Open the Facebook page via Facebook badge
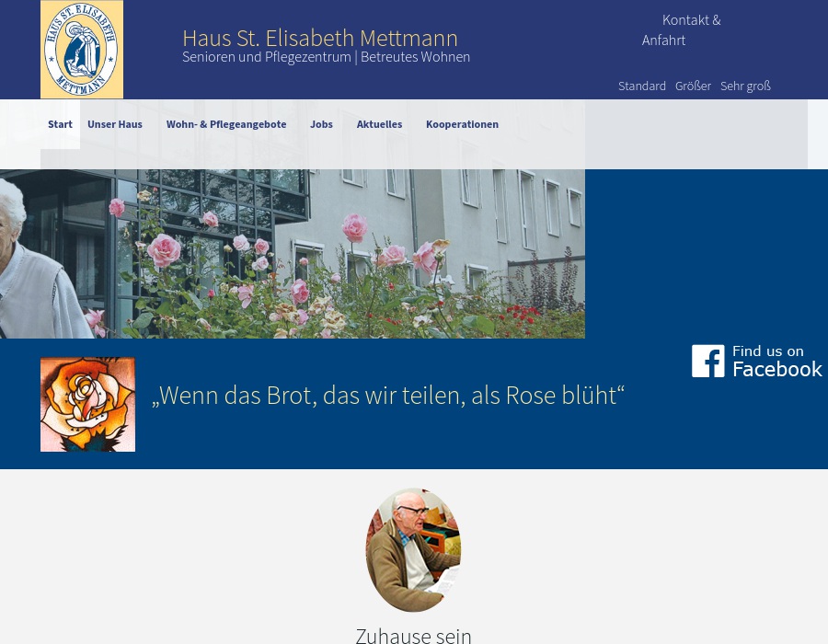 (x=756, y=361)
